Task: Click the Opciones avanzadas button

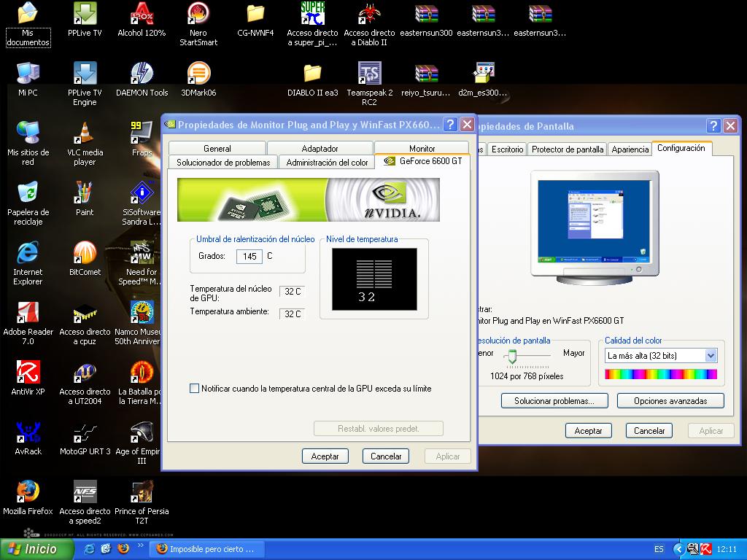Action: pyautogui.click(x=670, y=401)
